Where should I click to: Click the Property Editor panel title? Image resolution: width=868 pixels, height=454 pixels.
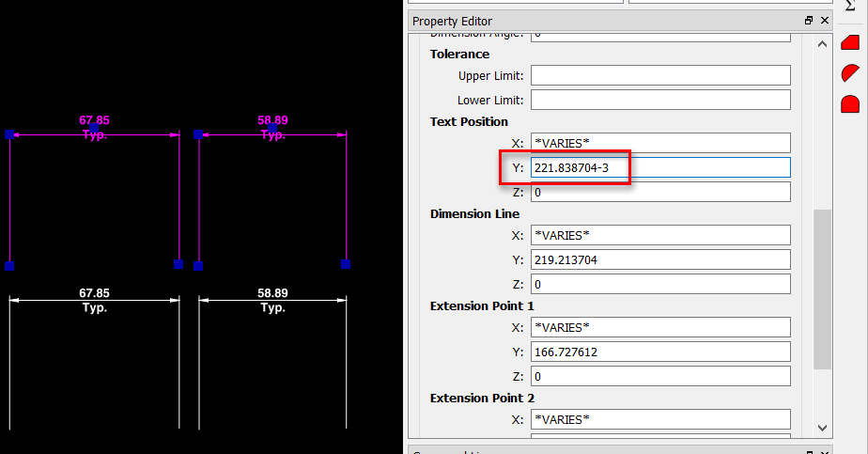(x=452, y=21)
